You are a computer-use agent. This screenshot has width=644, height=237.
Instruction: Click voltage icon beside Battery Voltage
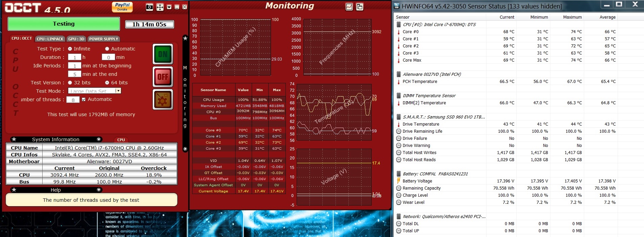click(399, 181)
